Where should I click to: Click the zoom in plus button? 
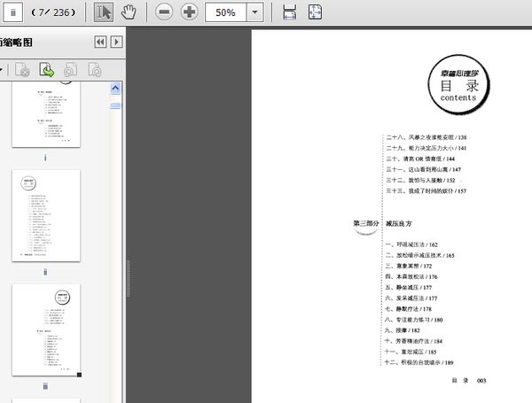(x=189, y=12)
